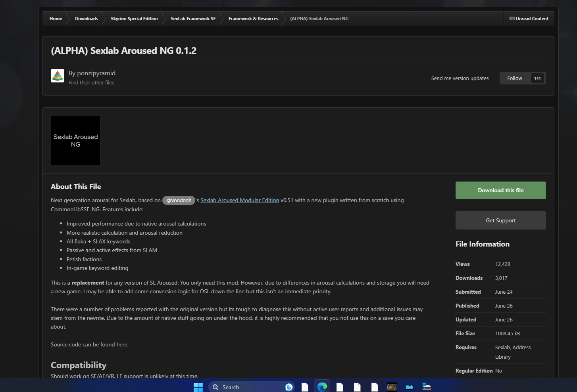Go to Home in the breadcrumb
Viewport: 577px width, 392px height.
[56, 19]
